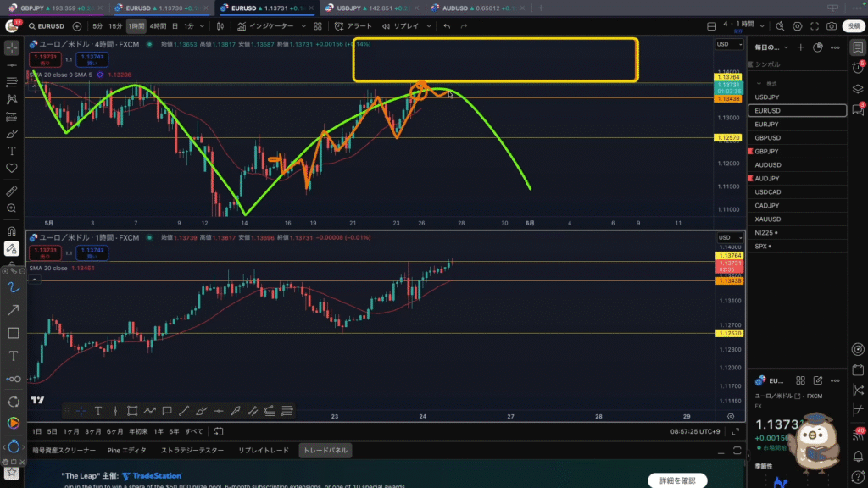The image size is (868, 488).
Task: Switch to the GBPJPY browser tab
Action: coord(53,8)
